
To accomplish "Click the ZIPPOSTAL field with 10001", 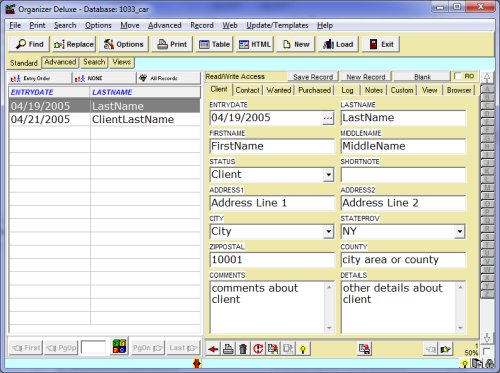I will pos(272,260).
